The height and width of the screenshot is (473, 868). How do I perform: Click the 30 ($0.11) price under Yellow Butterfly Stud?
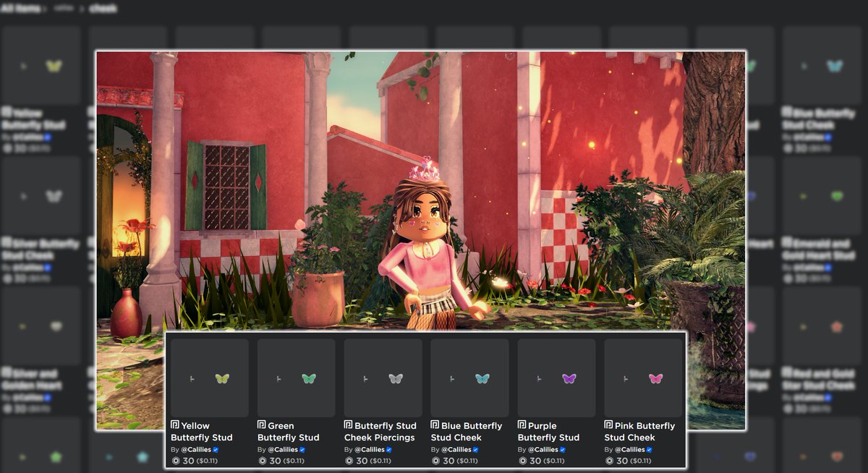[x=200, y=461]
